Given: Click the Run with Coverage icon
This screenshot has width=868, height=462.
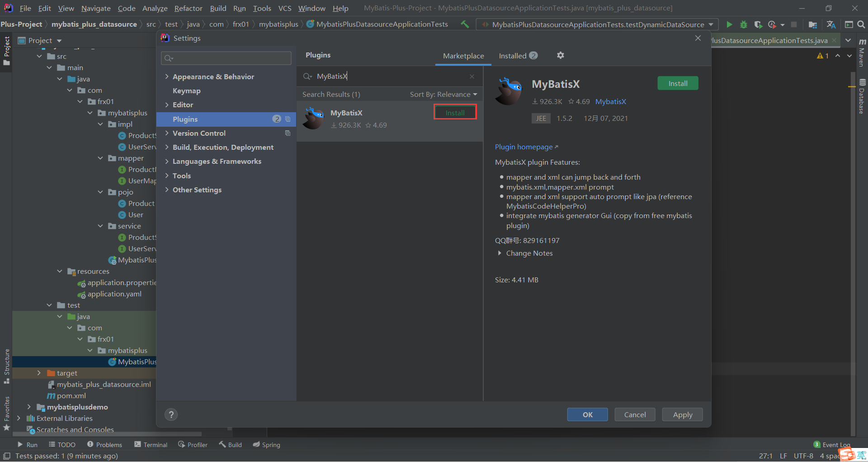Looking at the screenshot, I should [758, 24].
